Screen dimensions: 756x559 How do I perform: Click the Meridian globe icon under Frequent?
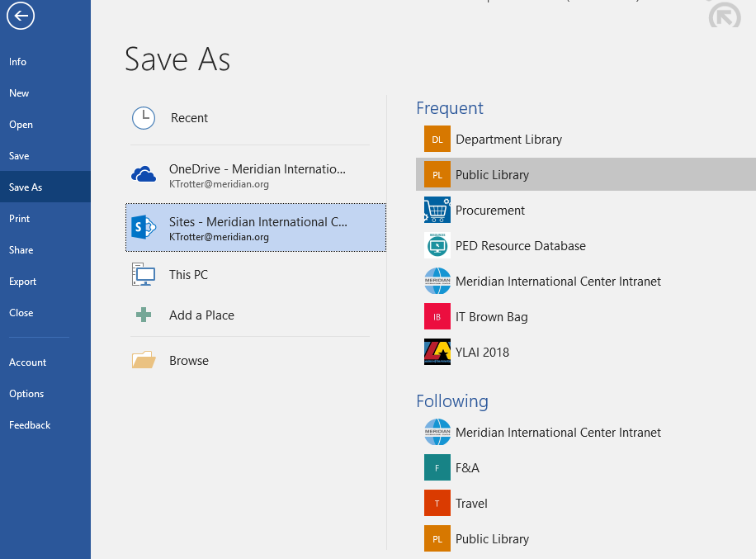click(437, 282)
